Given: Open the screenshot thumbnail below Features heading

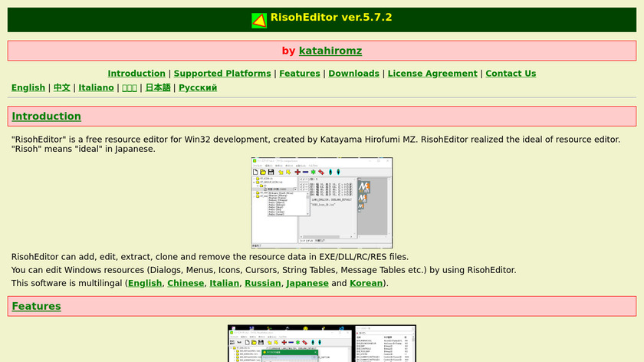Looking at the screenshot, I should [321, 344].
